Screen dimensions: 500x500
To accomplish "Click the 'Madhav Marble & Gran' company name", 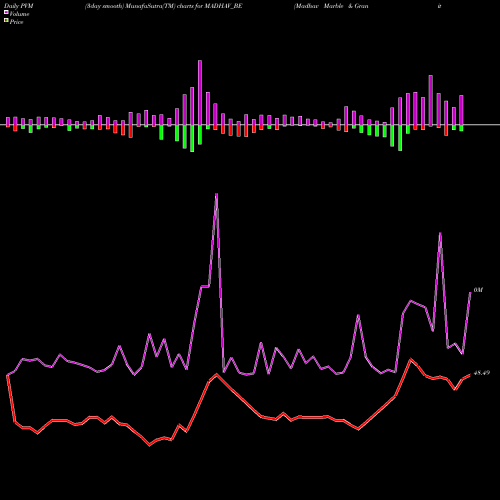I will coord(331,6).
